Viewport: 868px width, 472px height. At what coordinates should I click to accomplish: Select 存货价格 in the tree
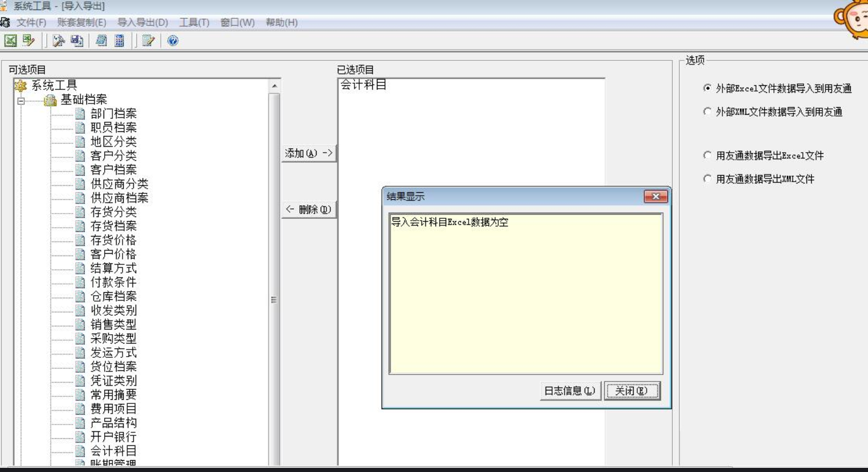pos(114,240)
